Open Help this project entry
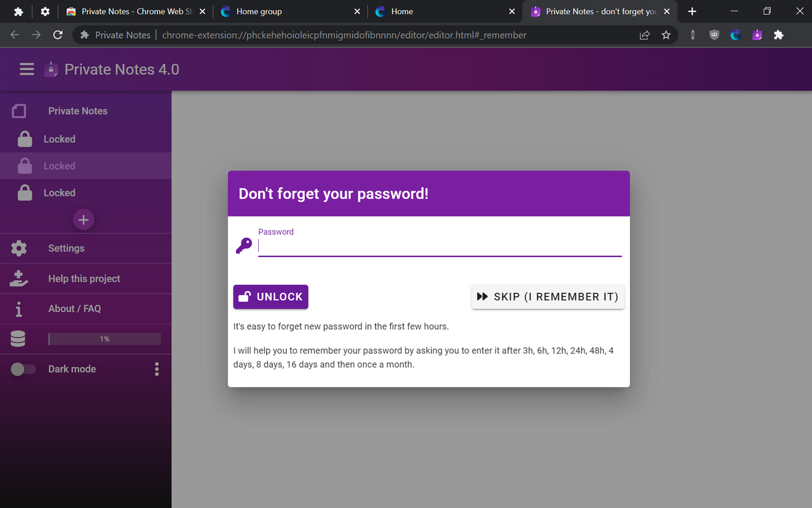 click(86, 278)
